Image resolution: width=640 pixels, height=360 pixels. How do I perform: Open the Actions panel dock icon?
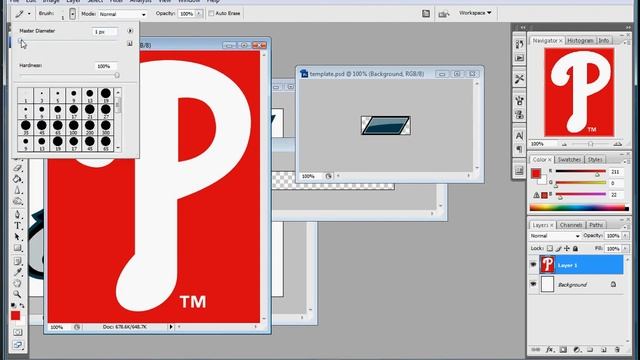click(x=519, y=58)
